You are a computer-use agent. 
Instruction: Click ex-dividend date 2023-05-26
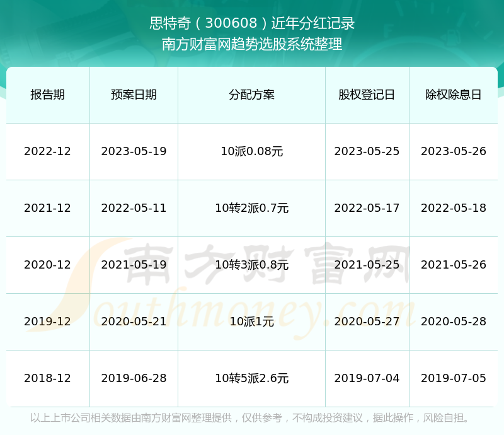(453, 151)
